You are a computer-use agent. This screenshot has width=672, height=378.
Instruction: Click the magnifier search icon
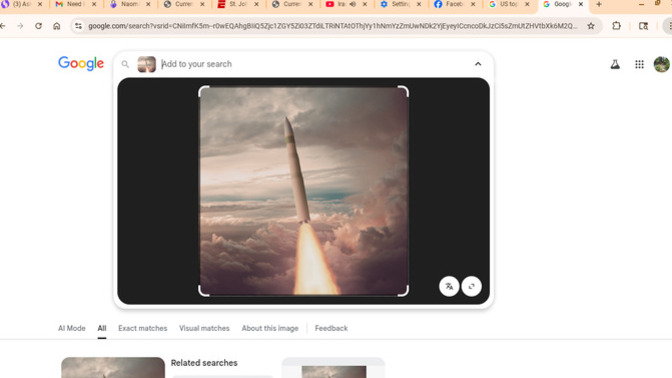tap(125, 64)
